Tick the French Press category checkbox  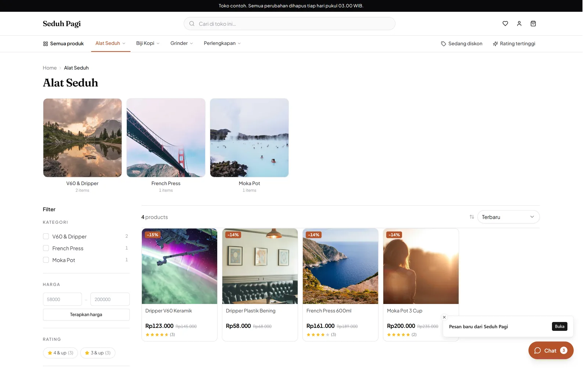(x=46, y=248)
